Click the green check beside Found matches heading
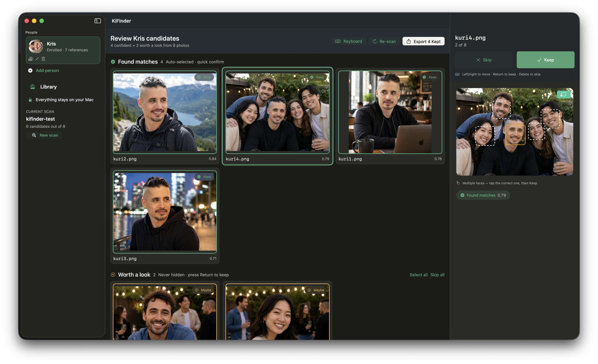The height and width of the screenshot is (364, 598). coord(113,62)
